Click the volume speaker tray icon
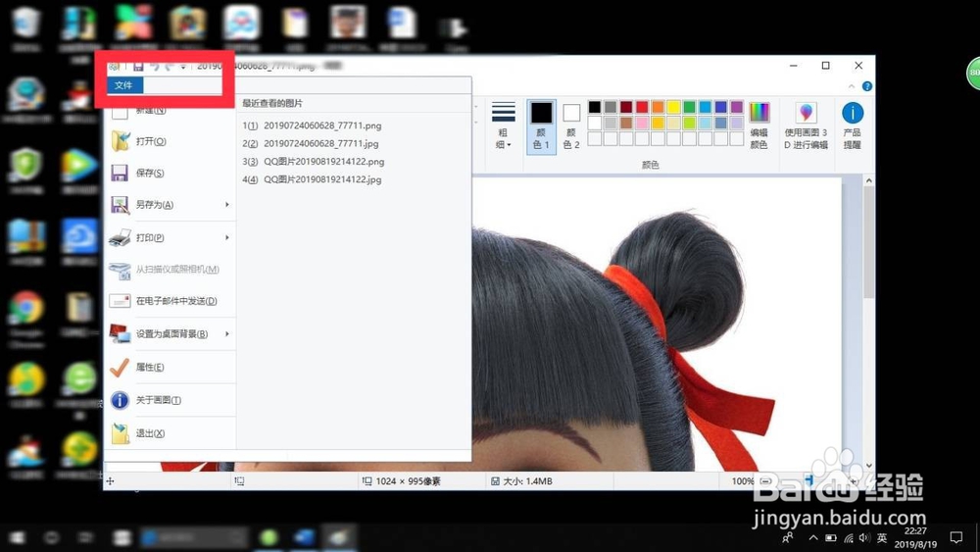 [x=864, y=537]
